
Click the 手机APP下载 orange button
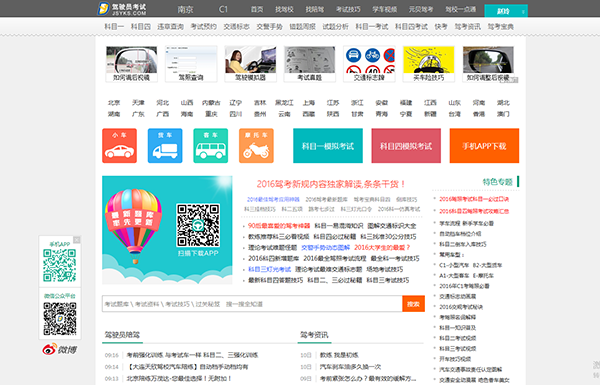click(484, 146)
